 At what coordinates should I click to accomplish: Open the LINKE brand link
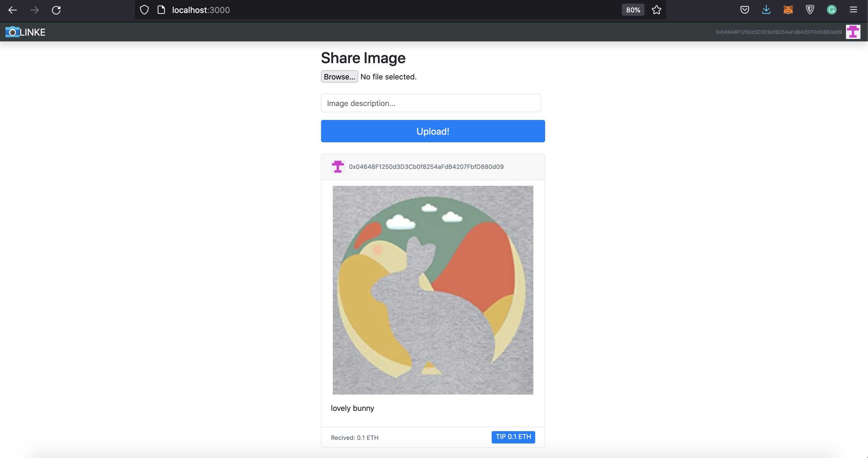26,32
